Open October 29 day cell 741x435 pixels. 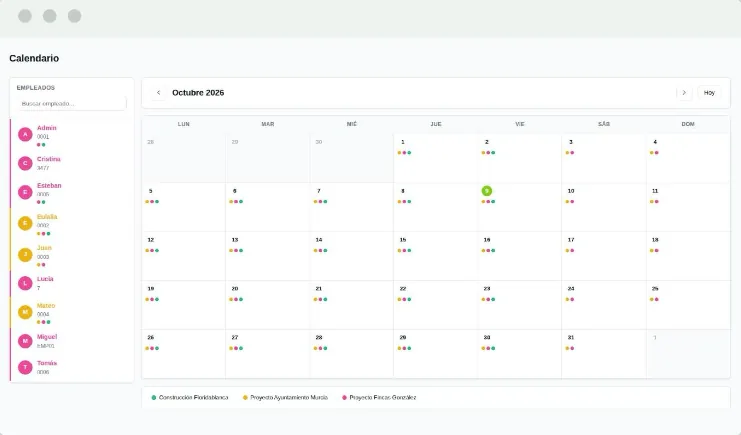[x=436, y=354]
